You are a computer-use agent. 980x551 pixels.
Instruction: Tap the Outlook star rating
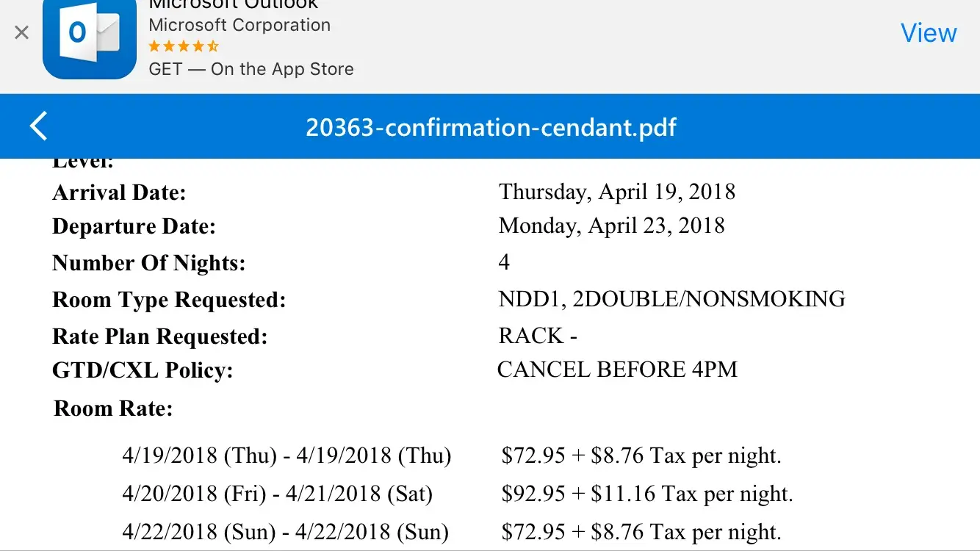tap(184, 46)
